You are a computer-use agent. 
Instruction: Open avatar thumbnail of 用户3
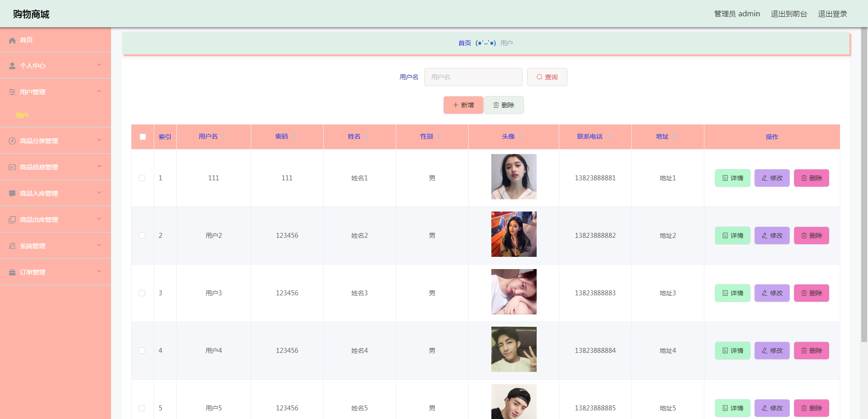pos(514,292)
